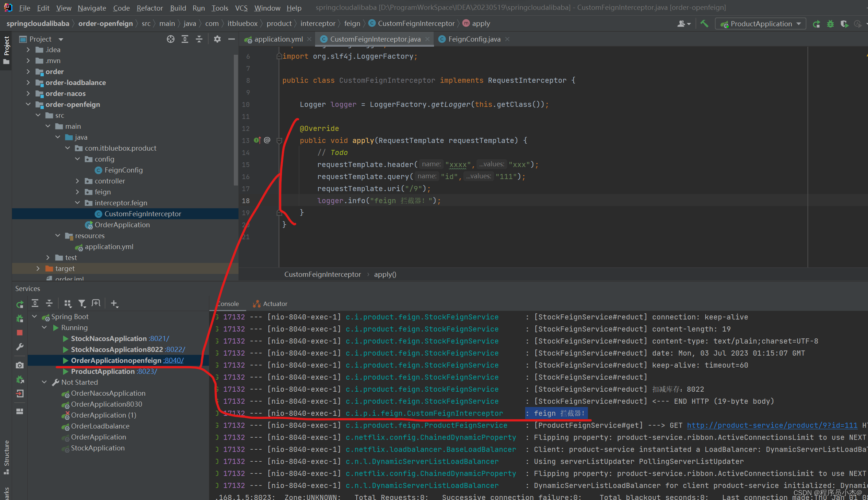This screenshot has width=868, height=500.
Task: Click Collapse All icon in Services toolbar
Action: click(x=49, y=303)
